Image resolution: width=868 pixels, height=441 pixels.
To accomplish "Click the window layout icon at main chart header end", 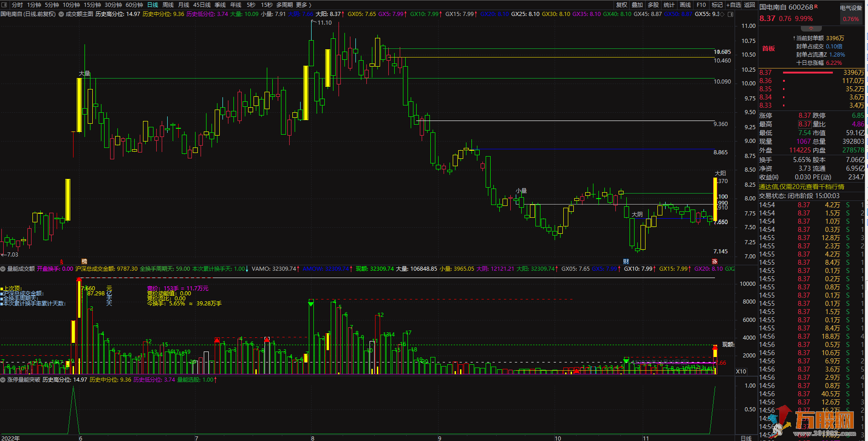I will tap(730, 14).
